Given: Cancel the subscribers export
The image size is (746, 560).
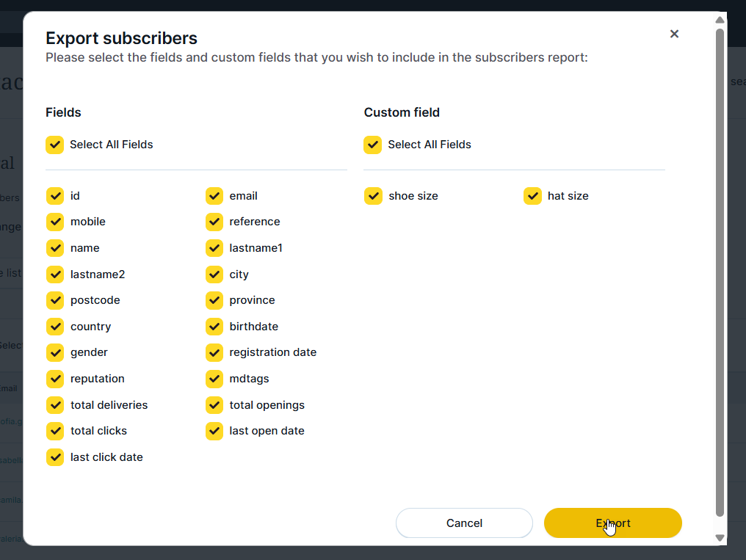Looking at the screenshot, I should tap(464, 523).
